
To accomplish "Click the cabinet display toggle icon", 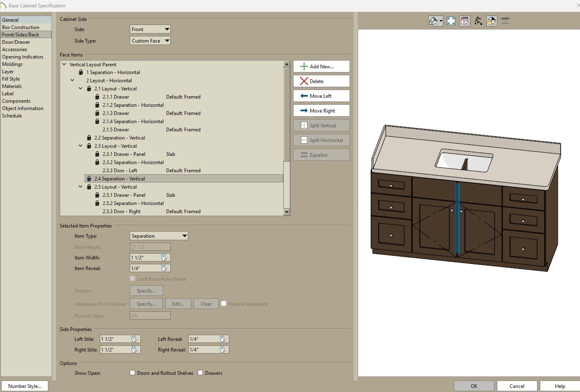I will point(465,21).
